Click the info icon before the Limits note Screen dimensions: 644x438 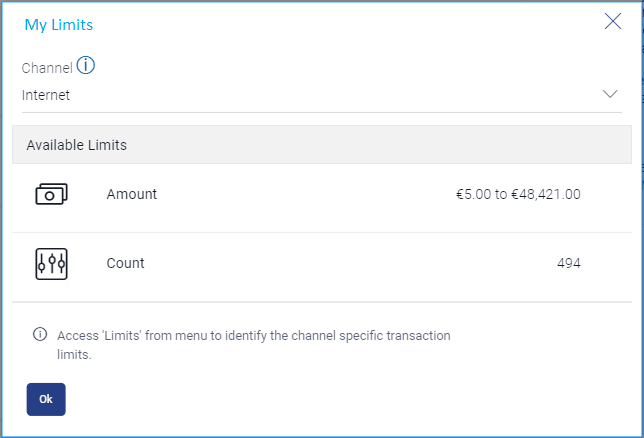40,335
